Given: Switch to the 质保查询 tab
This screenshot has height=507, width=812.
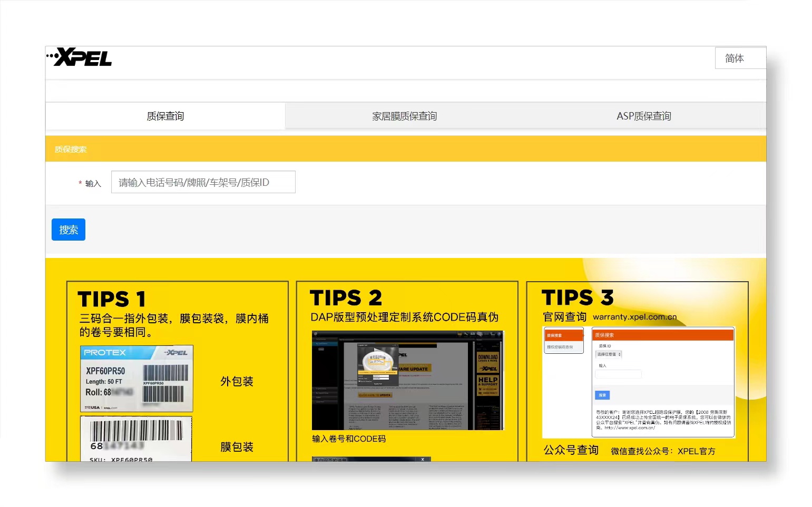Looking at the screenshot, I should click(165, 116).
